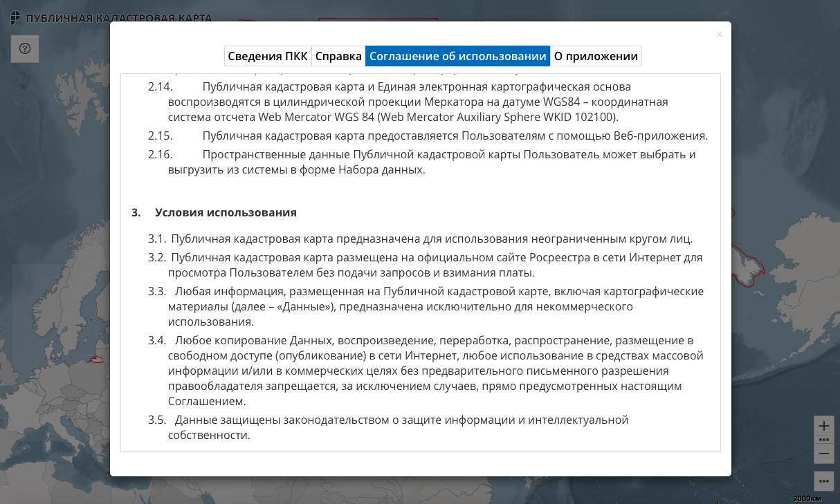The width and height of the screenshot is (840, 504).
Task: Click the "ПУБЛИЧНАЯ КАДАСТРОВАЯ КАРТА" title
Action: [x=116, y=18]
